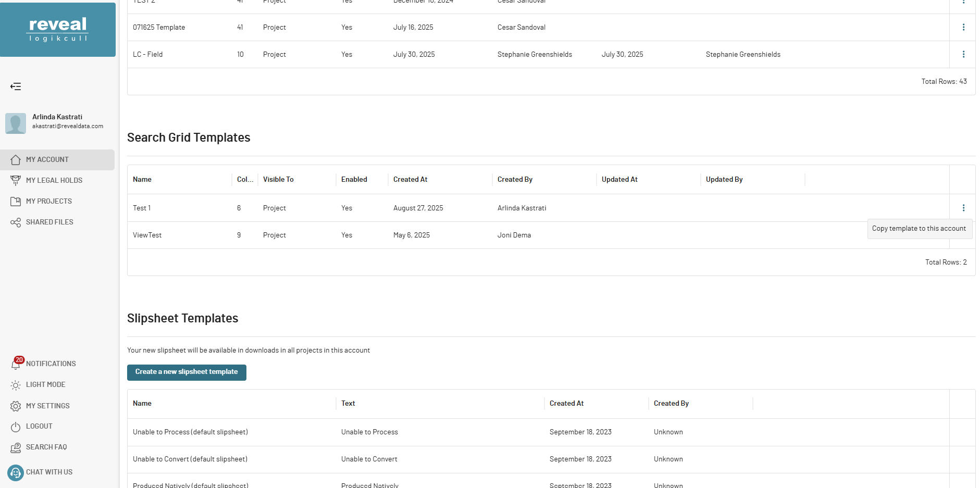The image size is (980, 488).
Task: Open row menu for LC - Field
Action: (x=963, y=54)
